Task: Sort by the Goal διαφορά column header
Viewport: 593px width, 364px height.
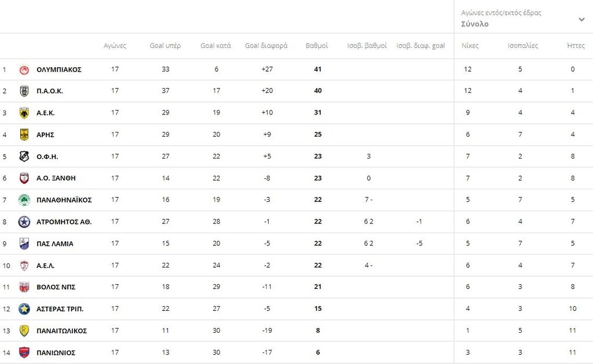Action: point(266,46)
